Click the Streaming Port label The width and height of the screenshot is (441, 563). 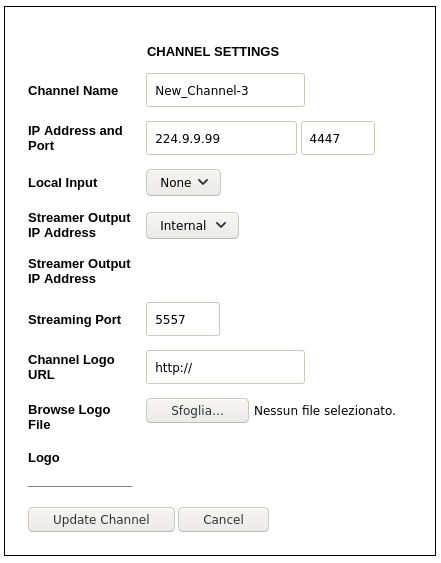pyautogui.click(x=74, y=320)
